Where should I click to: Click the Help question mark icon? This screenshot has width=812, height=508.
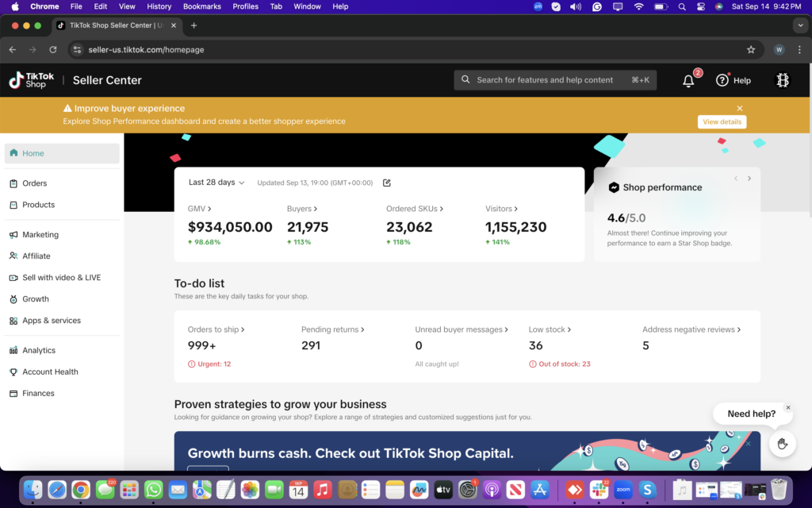click(x=722, y=80)
